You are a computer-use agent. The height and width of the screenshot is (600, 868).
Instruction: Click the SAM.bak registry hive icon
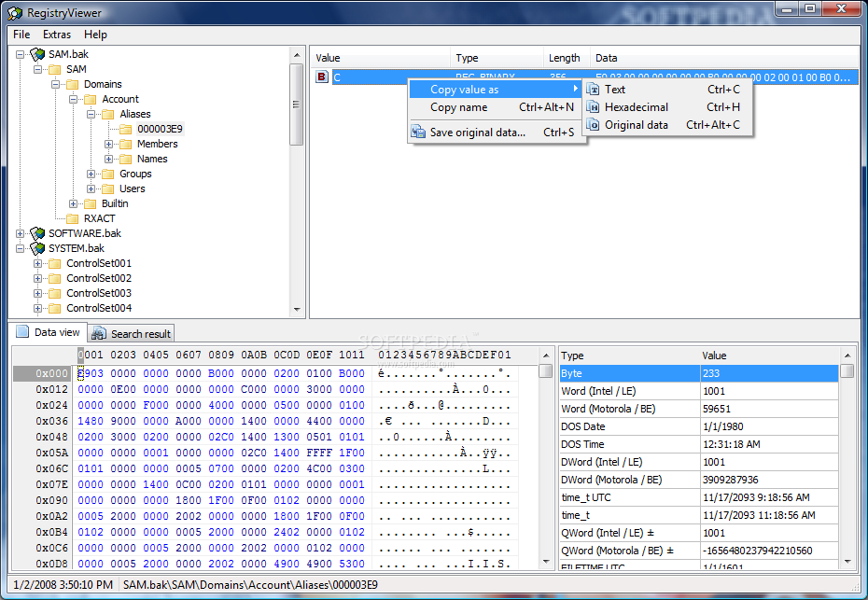[37, 54]
